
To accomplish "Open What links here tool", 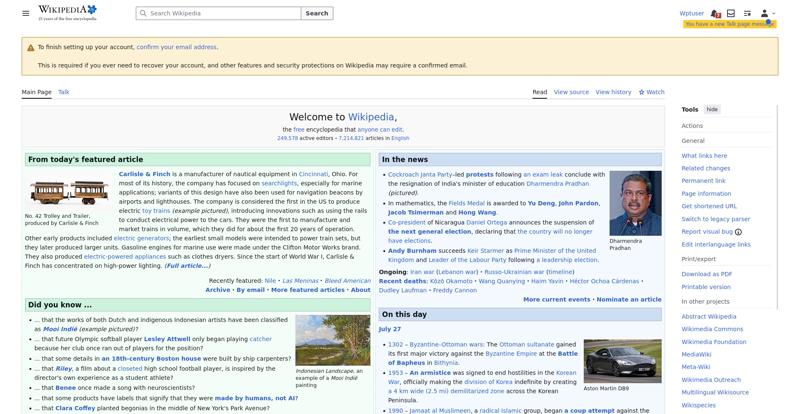I will point(704,156).
